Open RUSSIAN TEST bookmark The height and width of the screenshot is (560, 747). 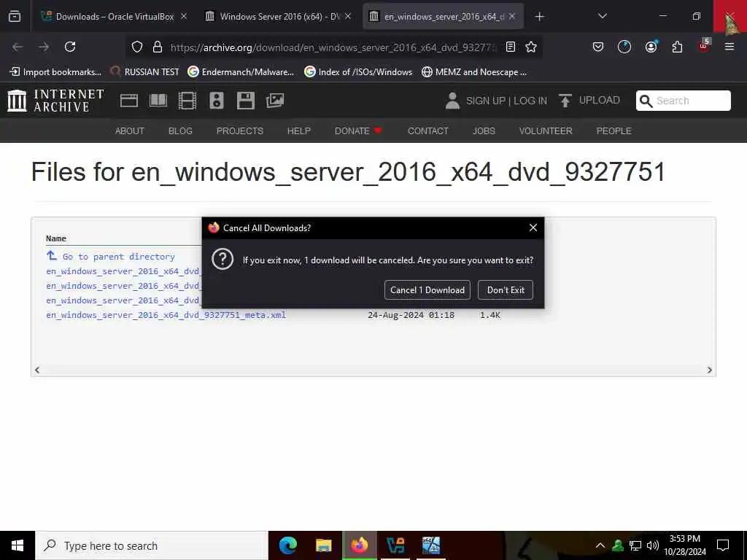[x=144, y=72]
